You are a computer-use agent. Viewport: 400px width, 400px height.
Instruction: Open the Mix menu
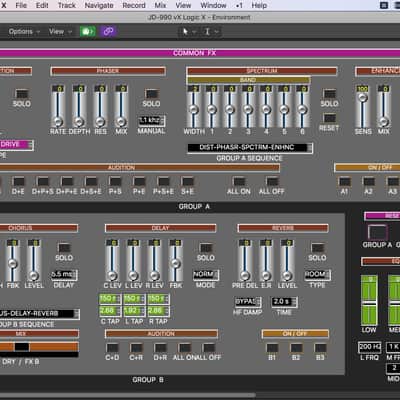click(160, 5)
